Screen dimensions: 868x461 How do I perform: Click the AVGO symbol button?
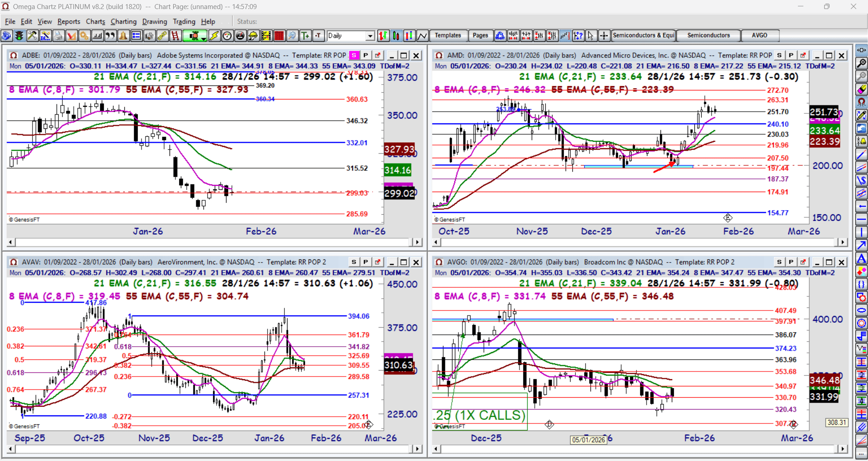(x=759, y=35)
